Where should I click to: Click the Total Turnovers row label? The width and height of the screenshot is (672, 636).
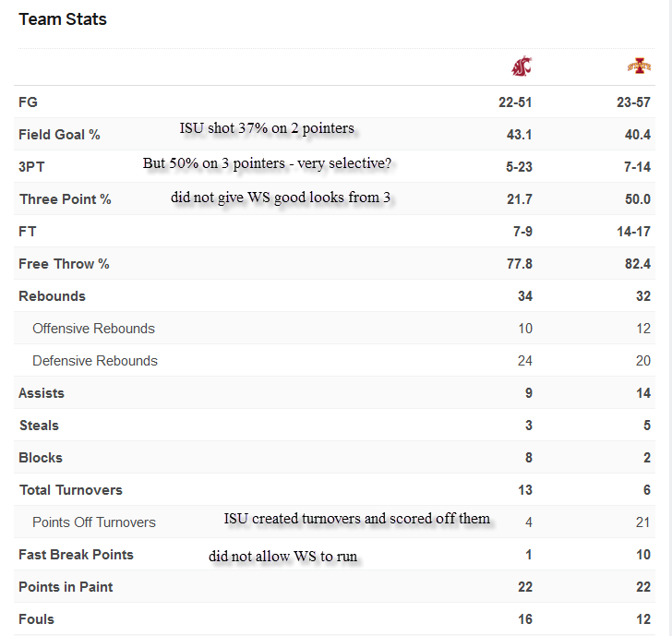pos(71,490)
